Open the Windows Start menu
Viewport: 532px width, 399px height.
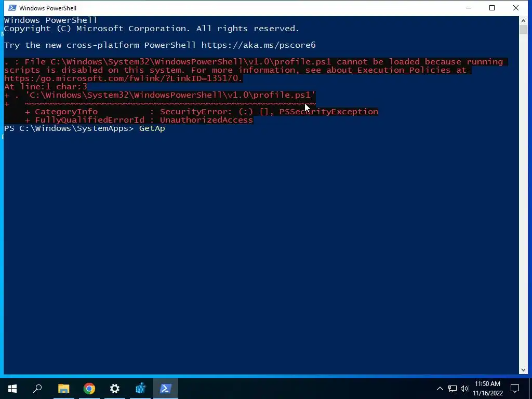tap(12, 389)
